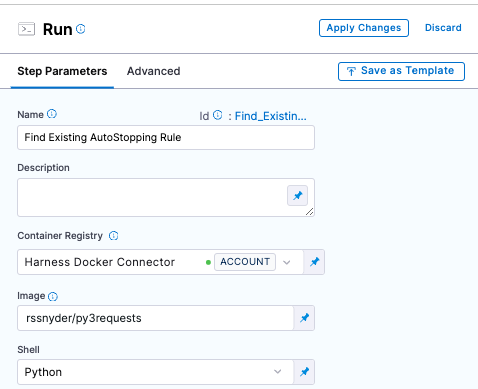The width and height of the screenshot is (478, 389).
Task: Switch to the Advanced tab
Action: coord(153,71)
